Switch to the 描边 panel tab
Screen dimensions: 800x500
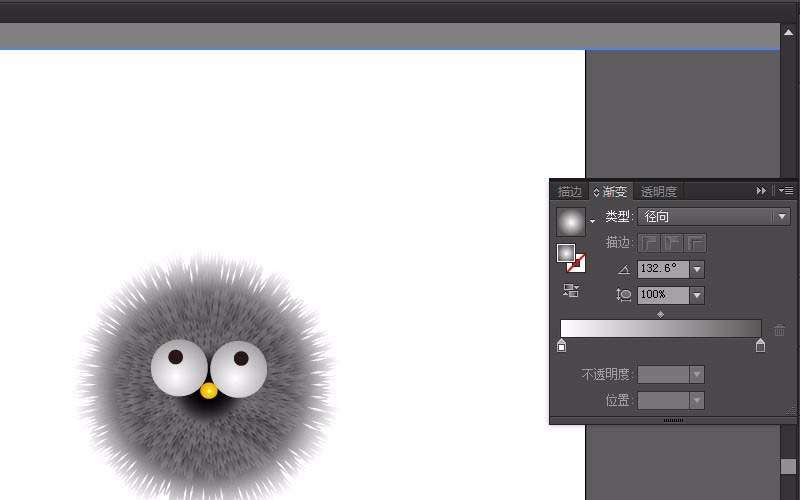coord(569,192)
